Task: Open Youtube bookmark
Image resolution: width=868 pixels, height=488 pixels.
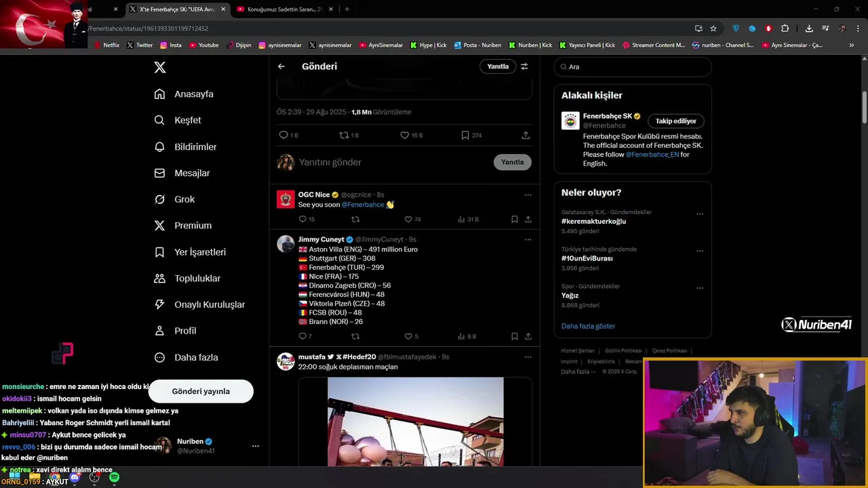Action: (204, 45)
